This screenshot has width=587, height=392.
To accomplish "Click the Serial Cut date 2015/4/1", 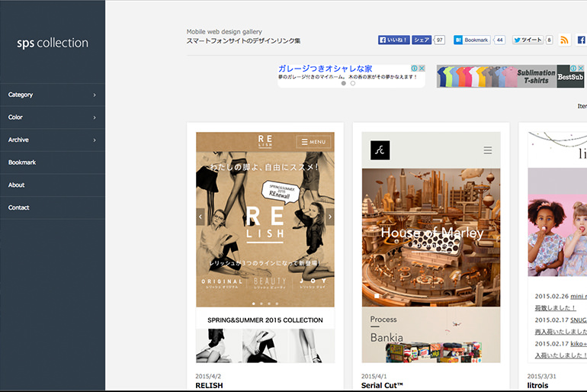I will (x=374, y=376).
